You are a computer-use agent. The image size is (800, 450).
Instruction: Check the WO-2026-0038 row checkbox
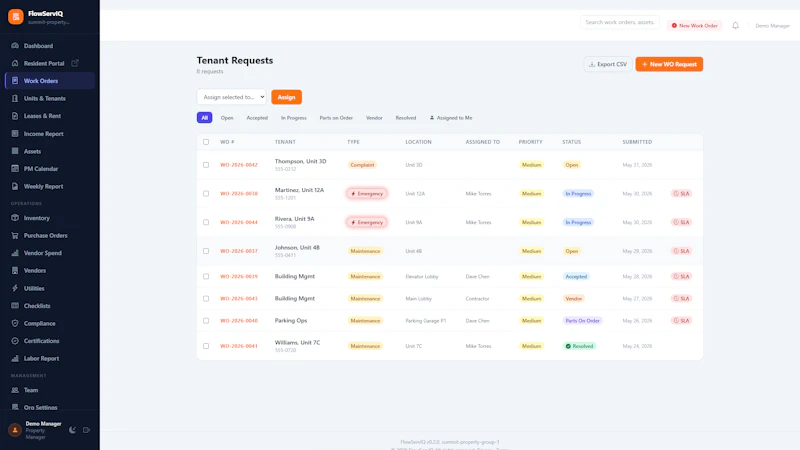point(206,193)
